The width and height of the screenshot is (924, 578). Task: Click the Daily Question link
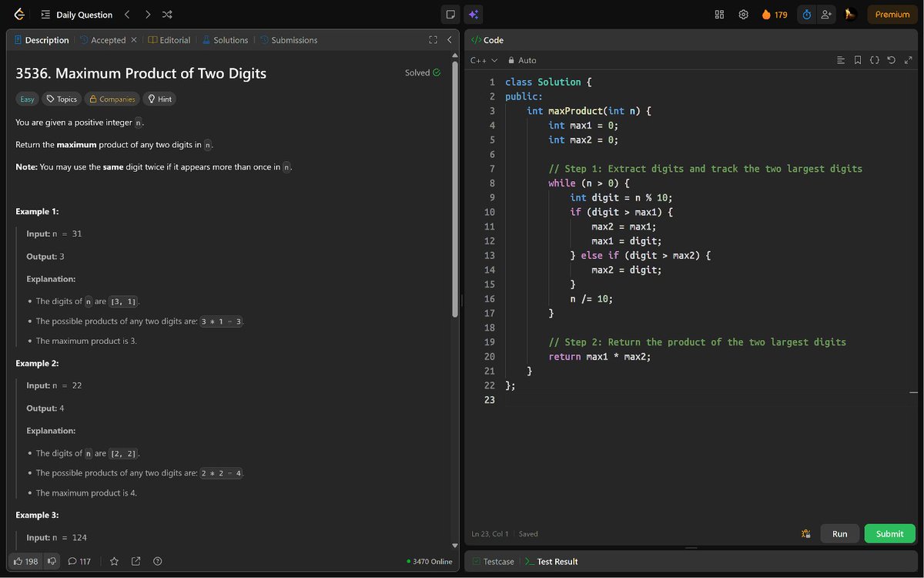pos(85,15)
